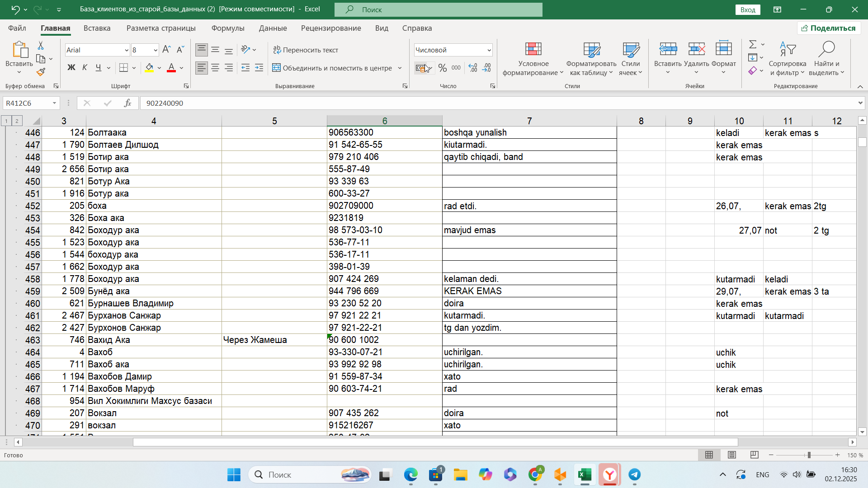Expand the Числовой number format dropdown
868x488 pixels.
(x=489, y=50)
